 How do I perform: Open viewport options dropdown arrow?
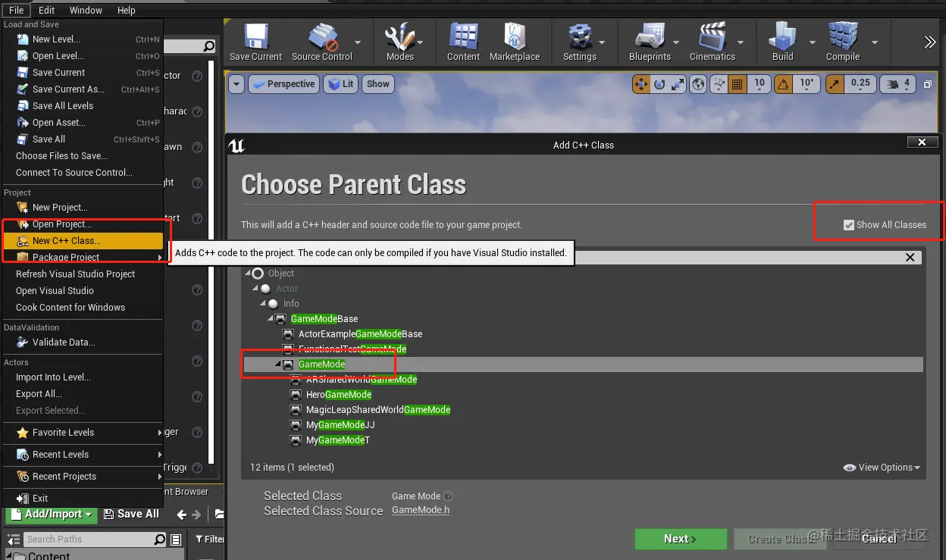236,84
